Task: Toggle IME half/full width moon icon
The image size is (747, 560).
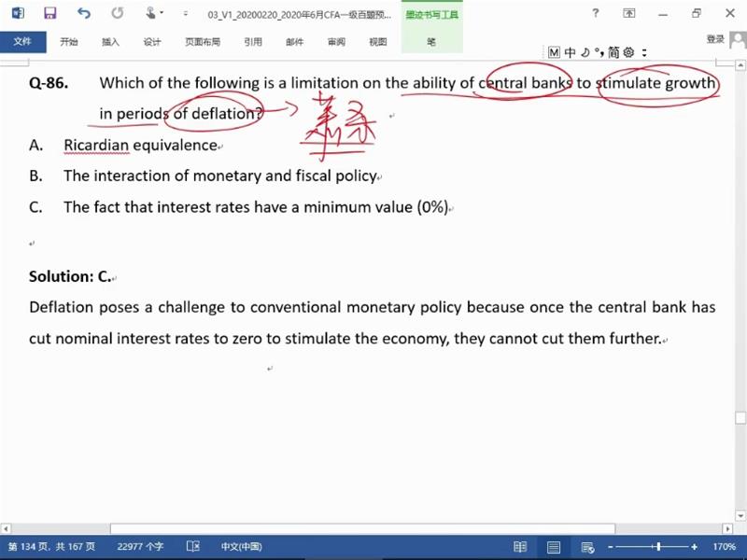Action: coord(585,52)
